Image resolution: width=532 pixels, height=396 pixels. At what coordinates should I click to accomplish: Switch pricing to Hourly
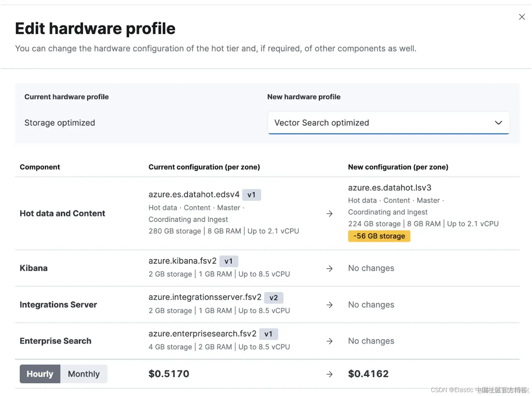coord(40,374)
